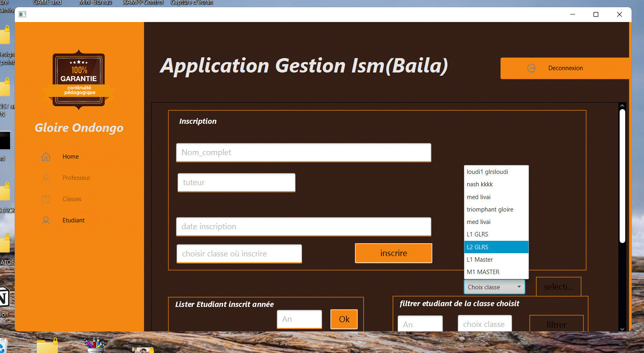Viewport: 644px width, 353px height.
Task: Click the choisir classe où inscrire field
Action: pos(239,254)
